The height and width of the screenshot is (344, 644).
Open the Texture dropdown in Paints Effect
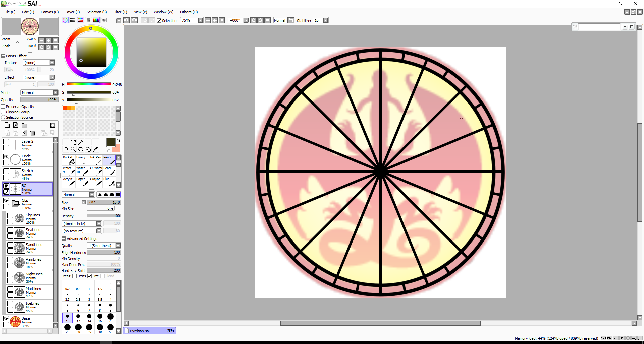click(x=52, y=63)
